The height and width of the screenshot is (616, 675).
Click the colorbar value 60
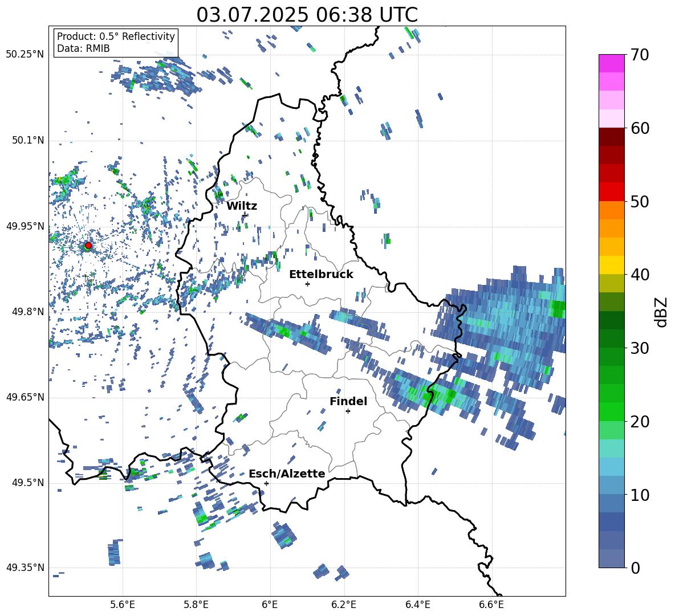[x=640, y=128]
